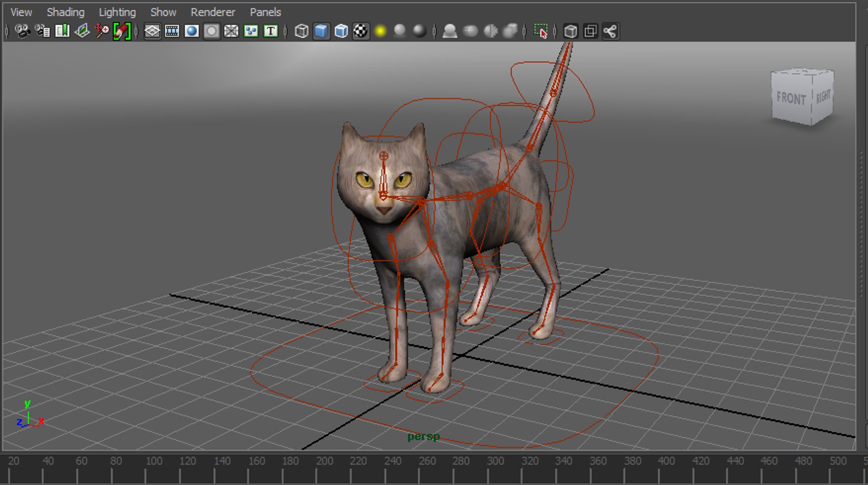Toggle Textured checker-ball icon

(361, 31)
